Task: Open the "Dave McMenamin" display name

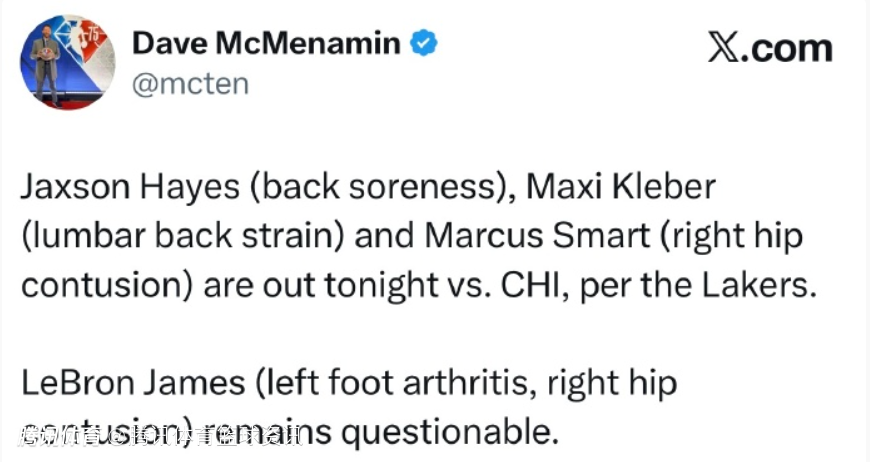Action: coord(267,43)
